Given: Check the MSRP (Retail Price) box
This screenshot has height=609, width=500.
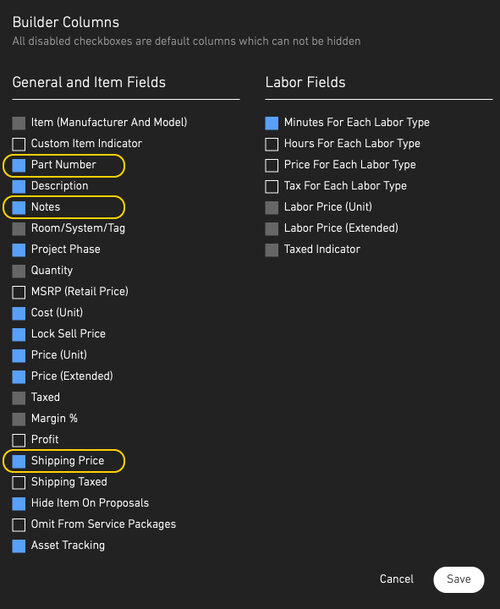Looking at the screenshot, I should point(19,292).
